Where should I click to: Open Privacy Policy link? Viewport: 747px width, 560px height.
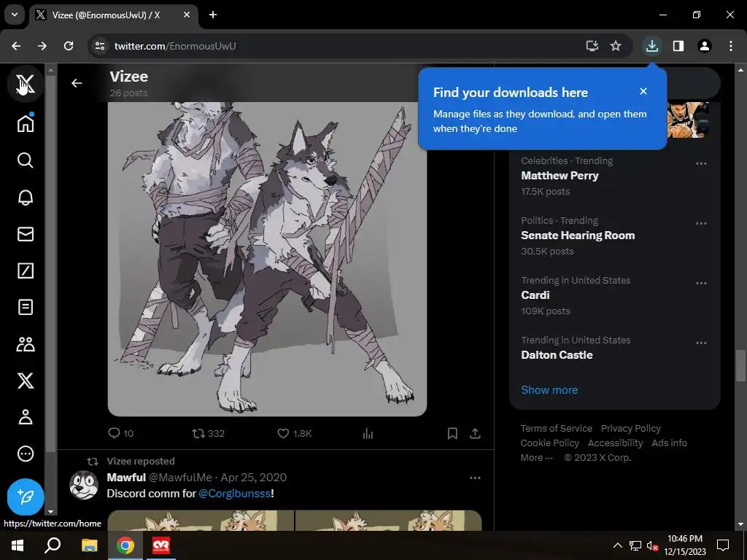point(630,428)
